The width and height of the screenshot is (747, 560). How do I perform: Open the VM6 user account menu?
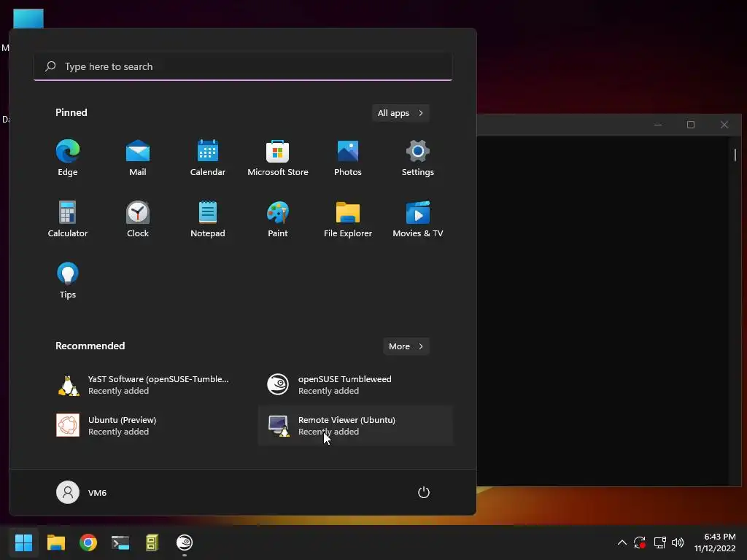pyautogui.click(x=82, y=492)
